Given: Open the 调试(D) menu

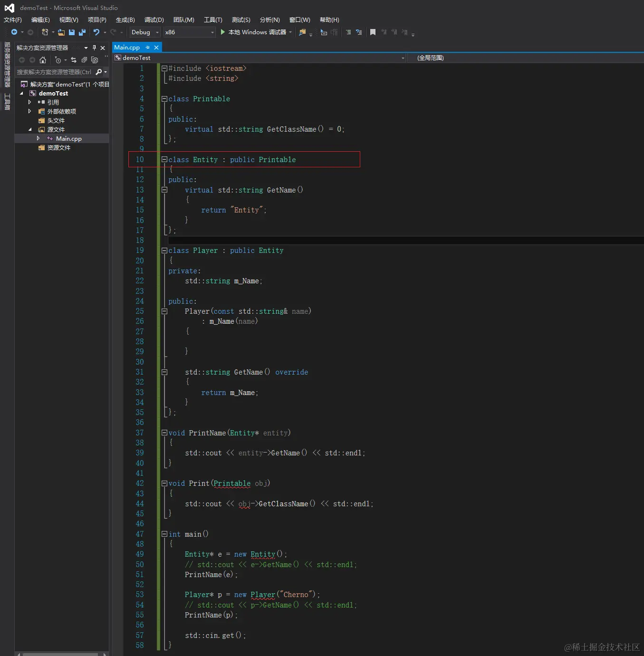Looking at the screenshot, I should click(154, 20).
